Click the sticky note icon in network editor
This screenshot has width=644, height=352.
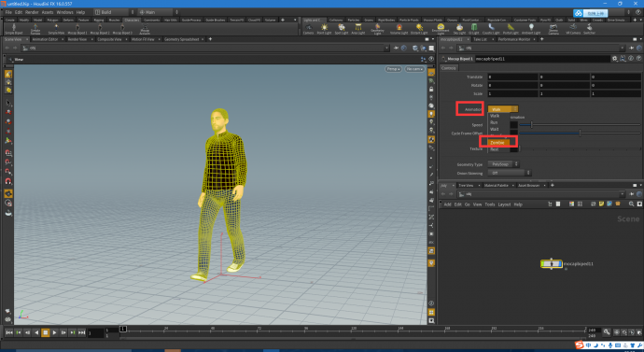pos(601,204)
